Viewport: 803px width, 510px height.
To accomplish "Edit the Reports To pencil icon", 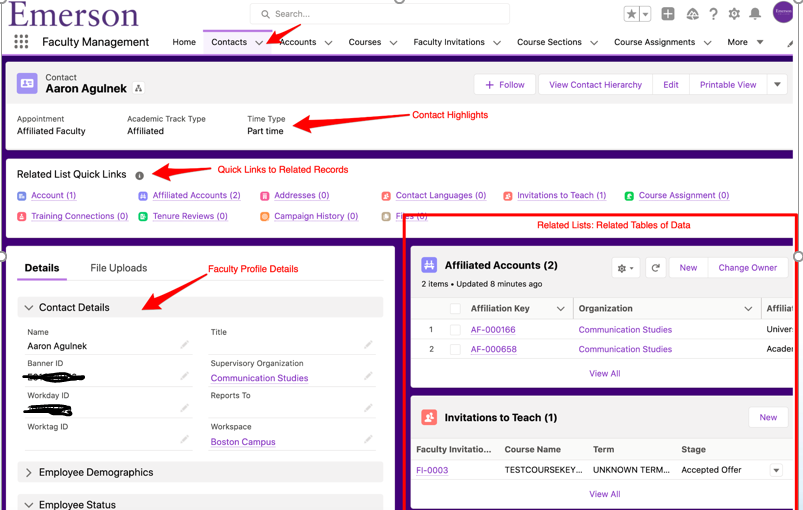I will pos(368,408).
